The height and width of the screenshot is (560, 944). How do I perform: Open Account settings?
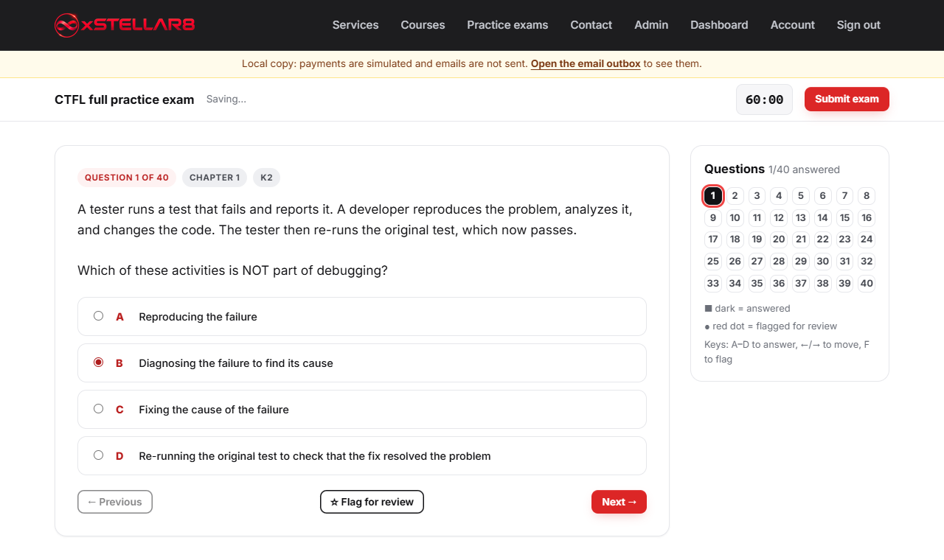793,25
